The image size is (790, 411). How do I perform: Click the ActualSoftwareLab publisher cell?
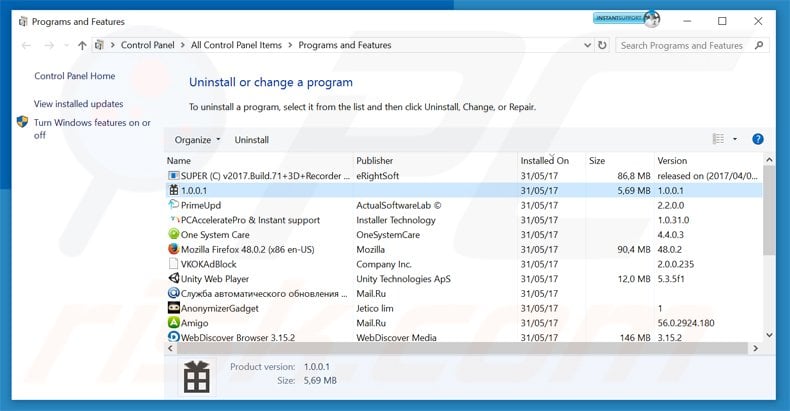399,205
